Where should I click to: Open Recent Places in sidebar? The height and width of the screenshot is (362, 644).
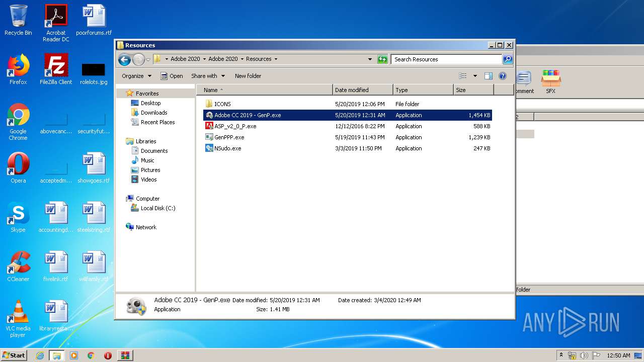click(x=157, y=122)
